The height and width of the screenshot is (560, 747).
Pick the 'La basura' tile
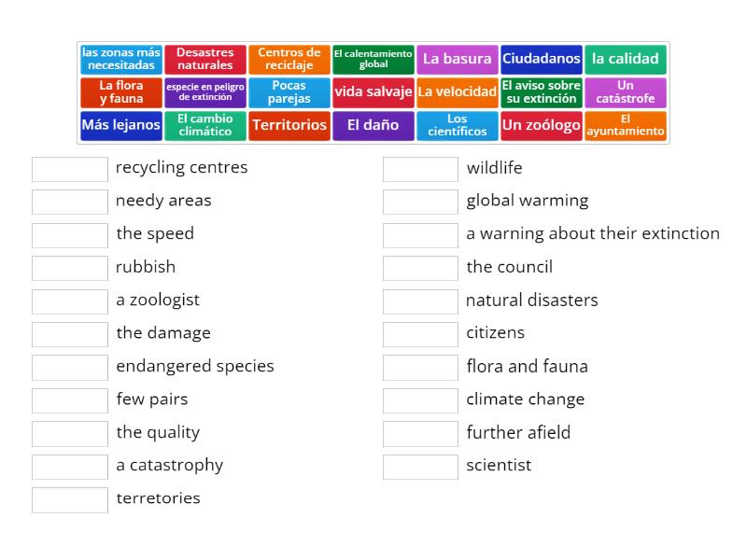point(457,59)
